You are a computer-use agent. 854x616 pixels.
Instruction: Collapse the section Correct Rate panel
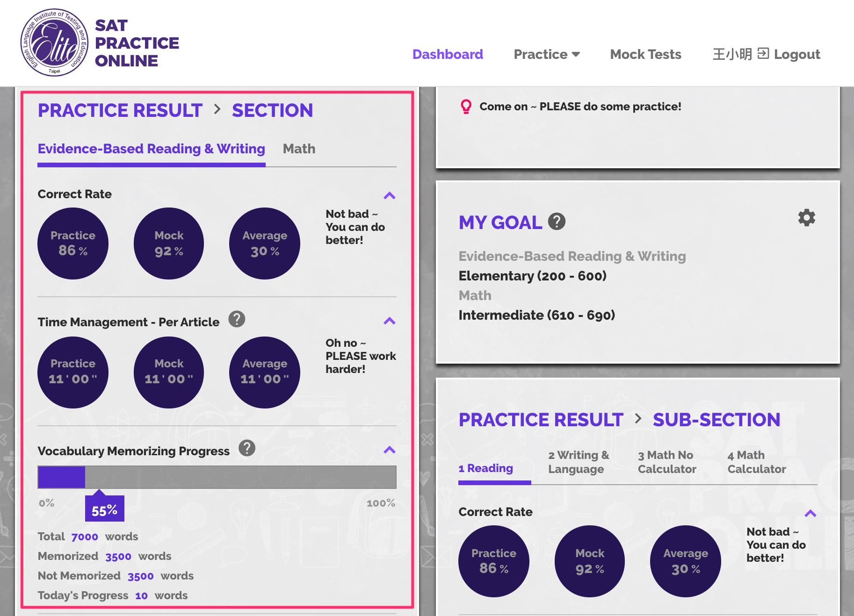390,195
